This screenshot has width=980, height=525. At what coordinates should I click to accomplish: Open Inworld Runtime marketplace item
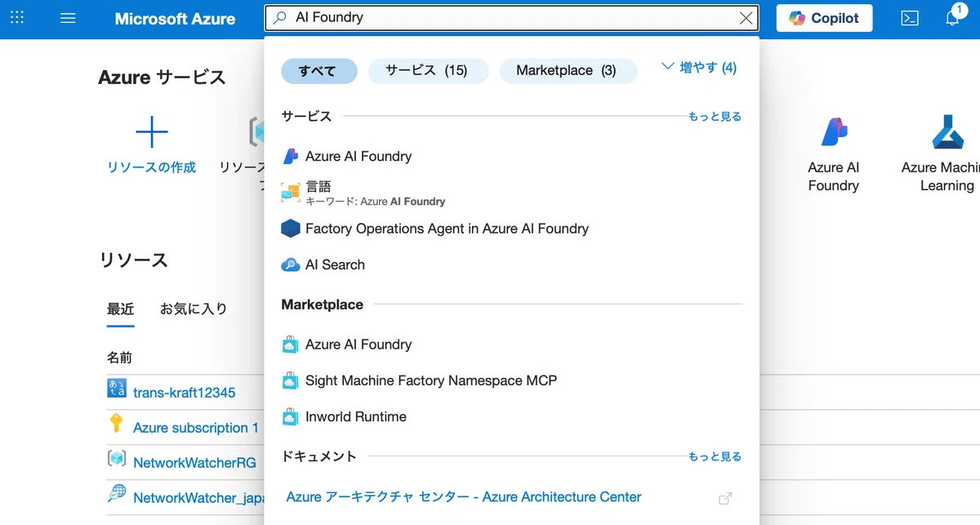(x=355, y=416)
